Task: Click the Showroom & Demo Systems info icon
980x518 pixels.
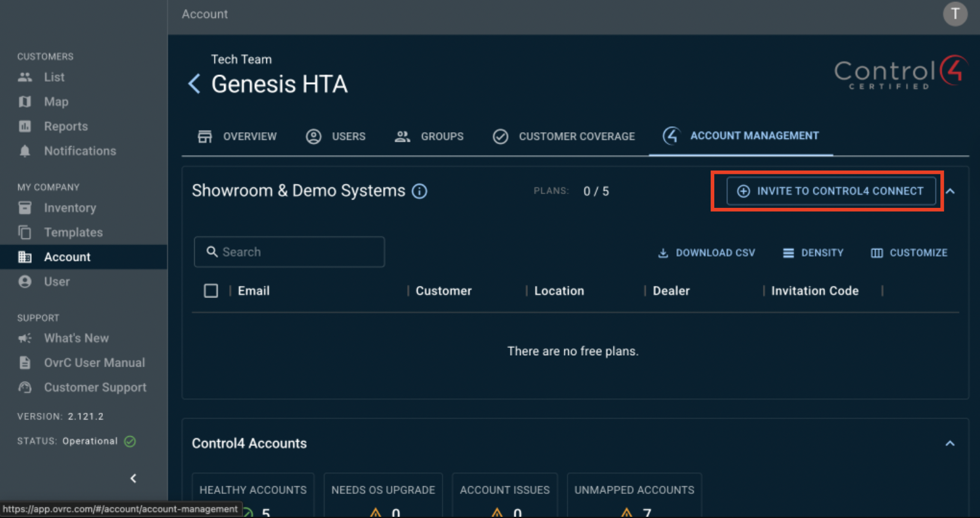Action: pos(420,191)
